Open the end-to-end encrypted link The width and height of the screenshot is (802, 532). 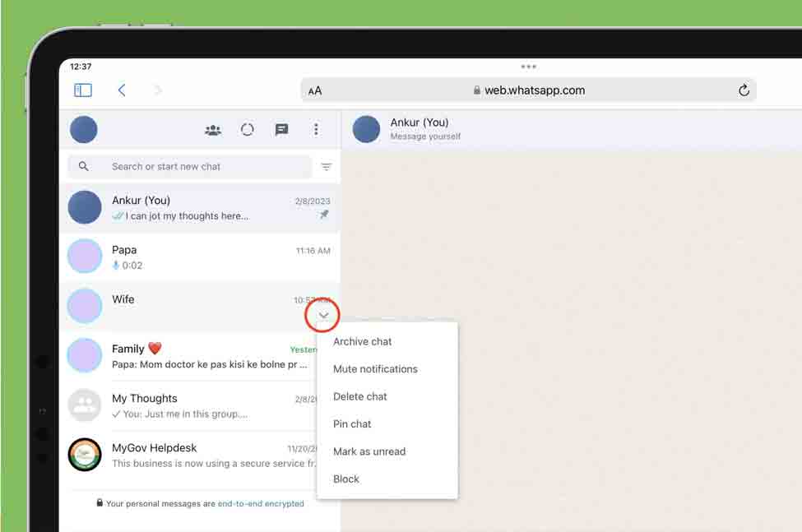pyautogui.click(x=261, y=504)
